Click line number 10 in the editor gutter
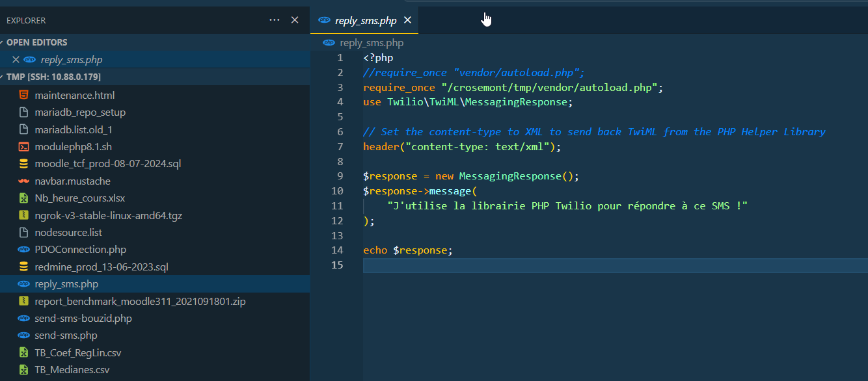Viewport: 868px width, 381px height. click(x=337, y=191)
